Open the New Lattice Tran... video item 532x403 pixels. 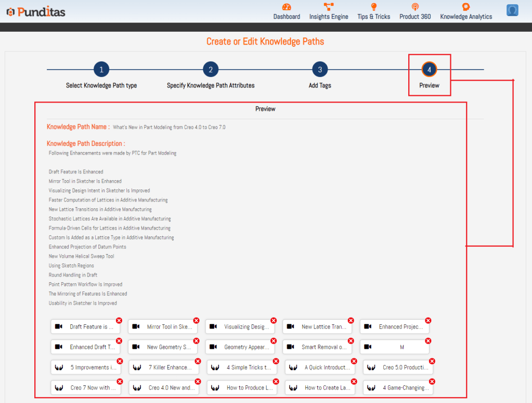[x=323, y=327]
